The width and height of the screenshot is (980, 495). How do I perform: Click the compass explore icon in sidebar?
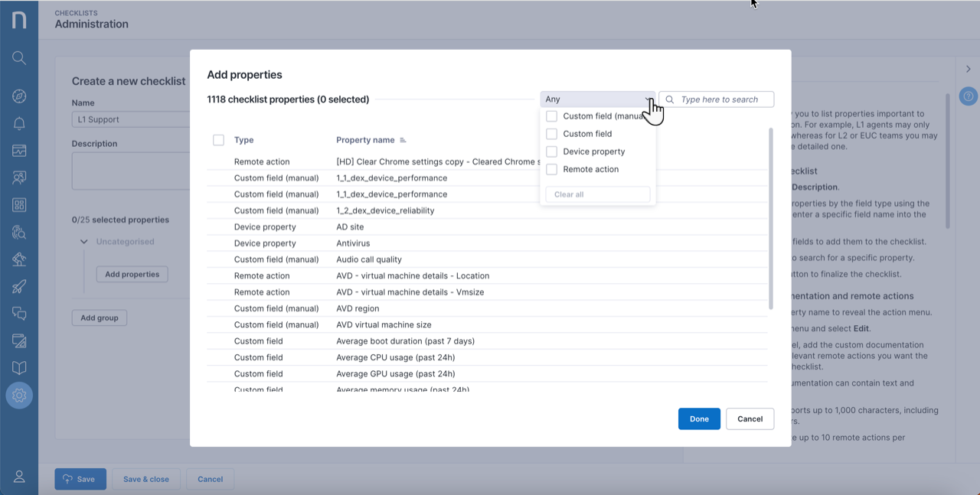click(19, 96)
